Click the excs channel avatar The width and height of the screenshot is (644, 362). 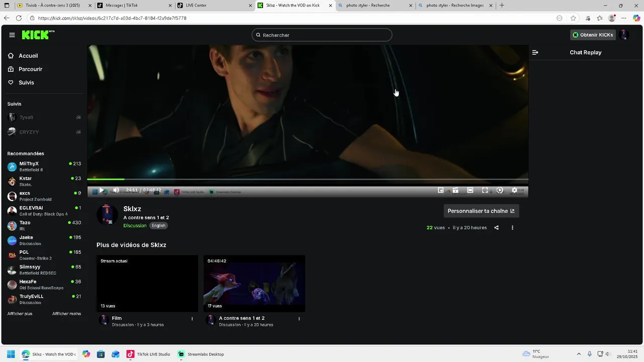12,196
